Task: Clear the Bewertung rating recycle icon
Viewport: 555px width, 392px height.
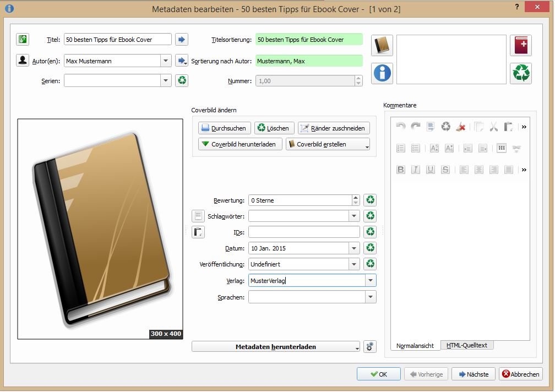Action: 370,200
